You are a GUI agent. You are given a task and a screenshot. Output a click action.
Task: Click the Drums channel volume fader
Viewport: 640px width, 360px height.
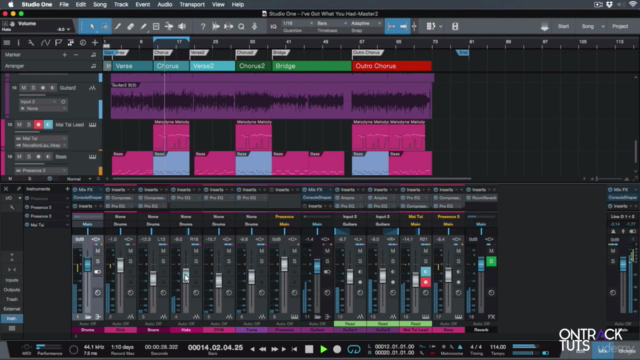click(x=87, y=264)
